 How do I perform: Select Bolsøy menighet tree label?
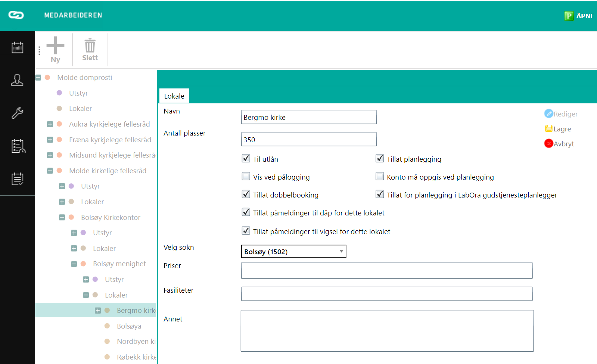(119, 264)
